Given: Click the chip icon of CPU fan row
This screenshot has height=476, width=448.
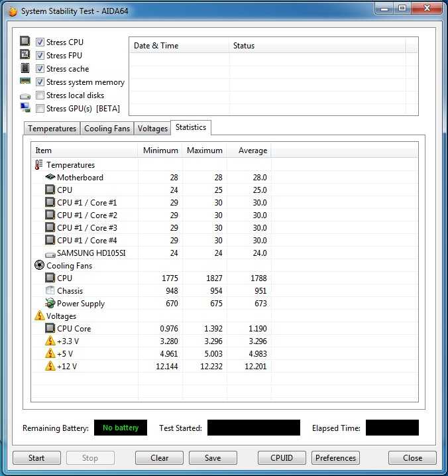Looking at the screenshot, I should coord(50,278).
